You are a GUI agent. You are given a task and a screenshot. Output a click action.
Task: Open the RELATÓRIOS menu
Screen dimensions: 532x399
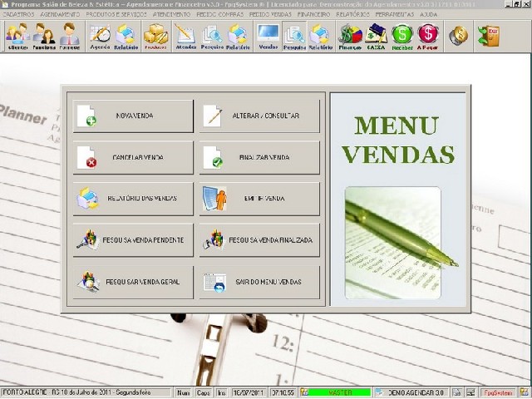352,15
